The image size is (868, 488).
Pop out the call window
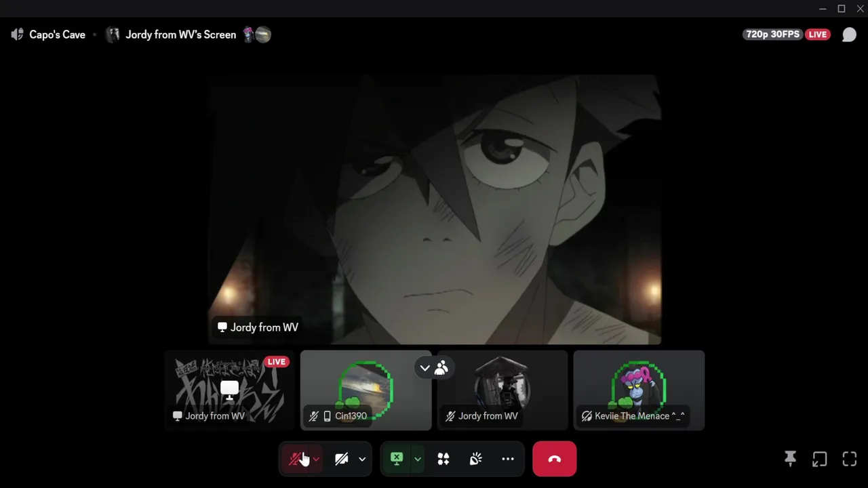[820, 459]
